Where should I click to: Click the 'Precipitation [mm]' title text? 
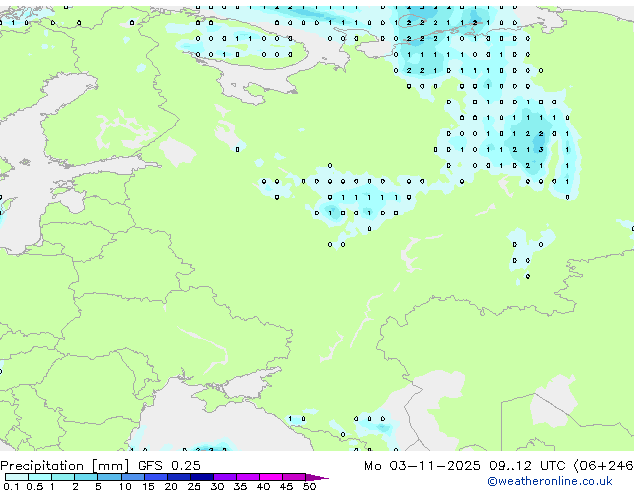click(x=65, y=466)
